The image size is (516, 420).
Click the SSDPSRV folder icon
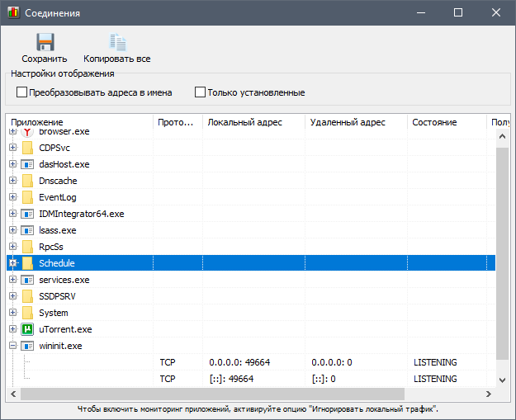coord(27,296)
